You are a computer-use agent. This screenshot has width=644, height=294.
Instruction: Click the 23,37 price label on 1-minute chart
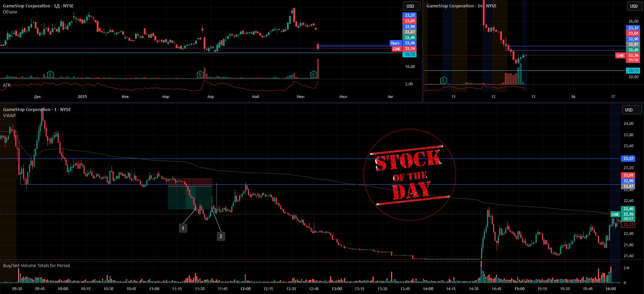click(628, 158)
